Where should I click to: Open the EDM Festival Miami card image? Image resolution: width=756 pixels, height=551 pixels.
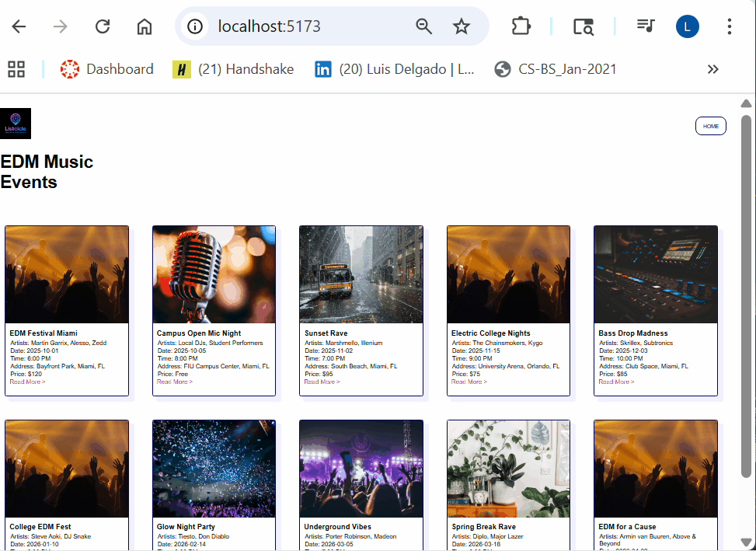[x=67, y=275]
